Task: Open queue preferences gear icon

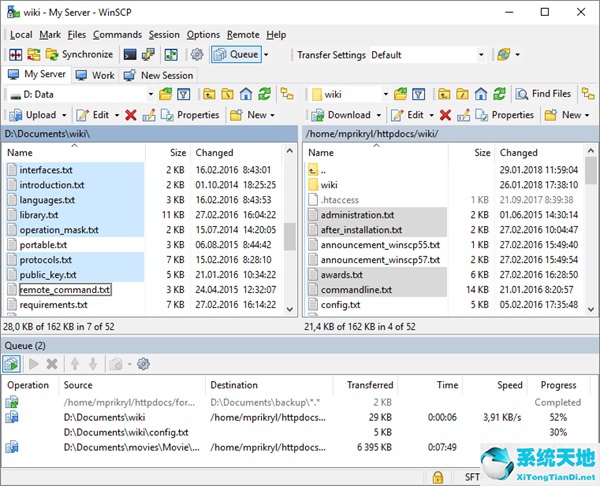Action: tap(143, 364)
